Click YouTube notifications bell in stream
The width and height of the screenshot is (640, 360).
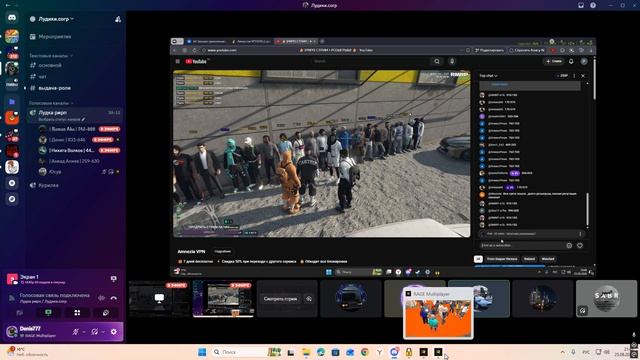tap(571, 61)
